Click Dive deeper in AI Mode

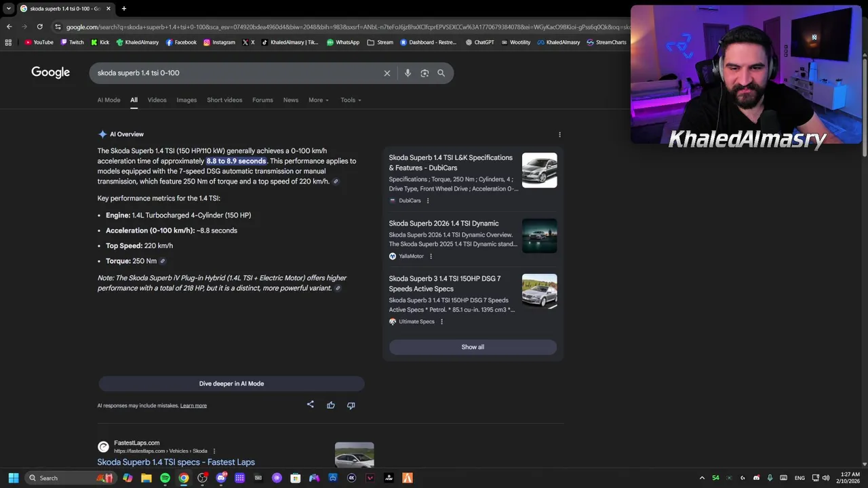click(x=231, y=384)
